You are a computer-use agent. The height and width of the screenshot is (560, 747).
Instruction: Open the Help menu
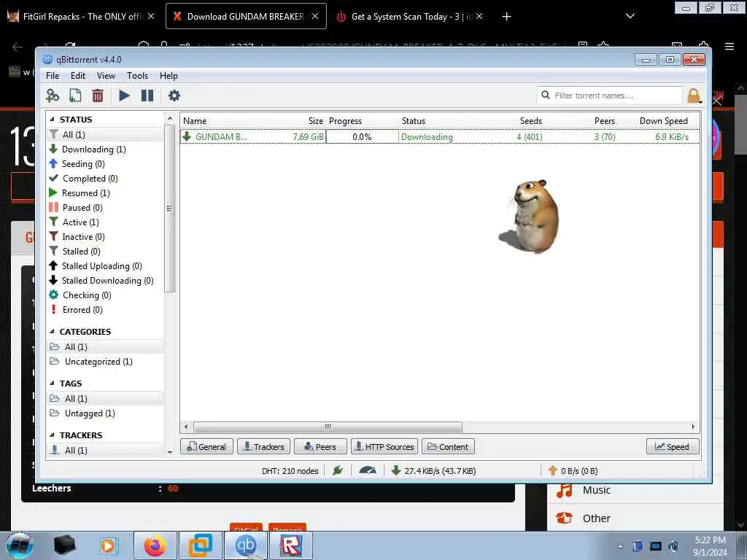169,76
